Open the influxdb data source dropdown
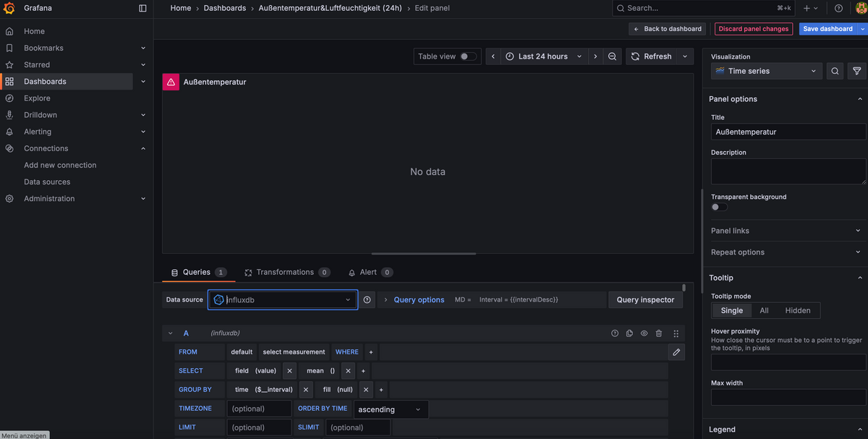Viewport: 868px width, 439px height. [x=282, y=299]
